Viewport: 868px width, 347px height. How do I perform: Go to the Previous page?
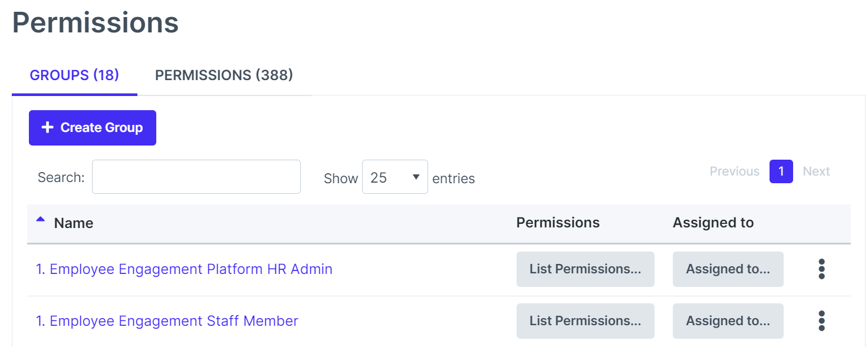pos(734,171)
